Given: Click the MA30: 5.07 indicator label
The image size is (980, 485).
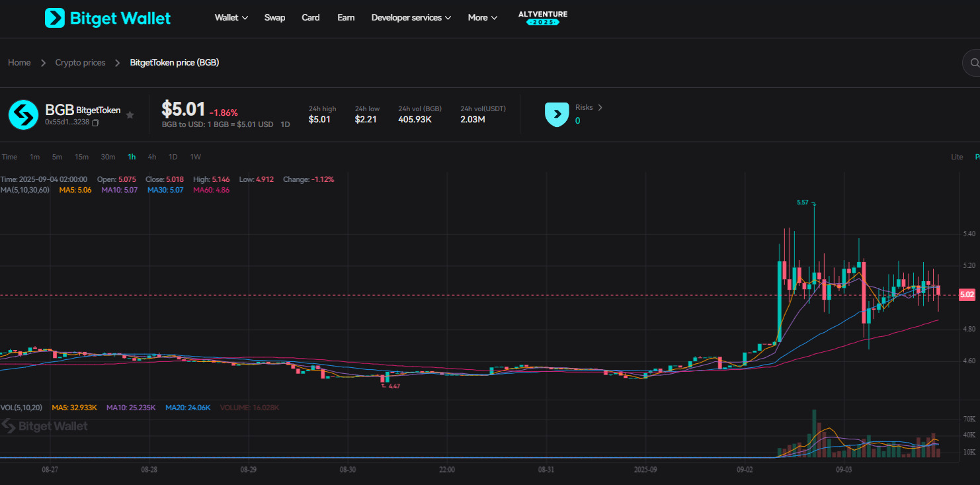Looking at the screenshot, I should [165, 190].
